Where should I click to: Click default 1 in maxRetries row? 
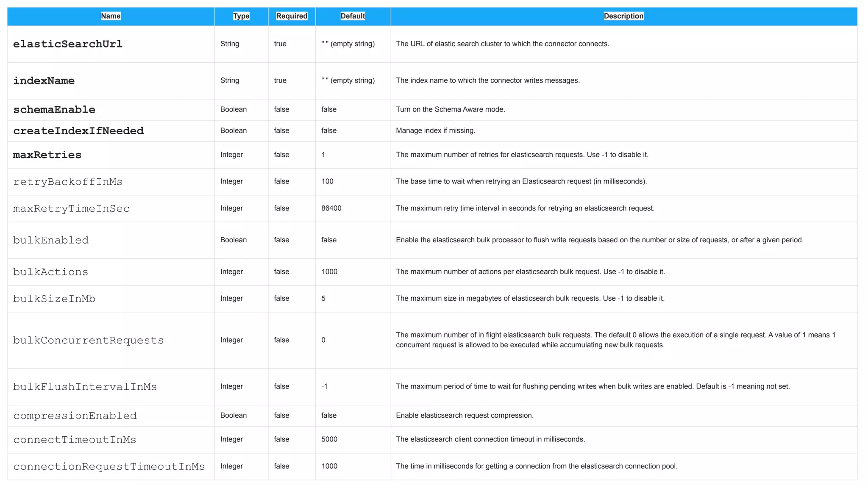coord(323,155)
